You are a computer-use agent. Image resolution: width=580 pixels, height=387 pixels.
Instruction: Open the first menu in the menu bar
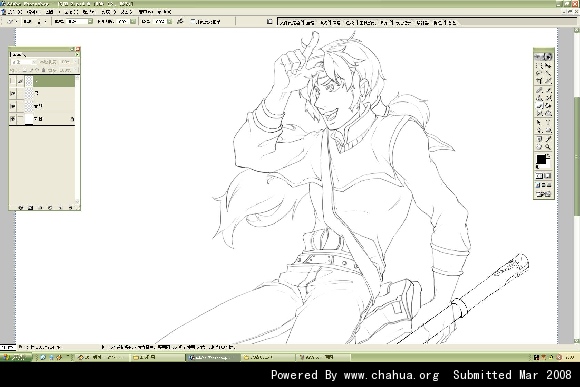tap(14, 12)
